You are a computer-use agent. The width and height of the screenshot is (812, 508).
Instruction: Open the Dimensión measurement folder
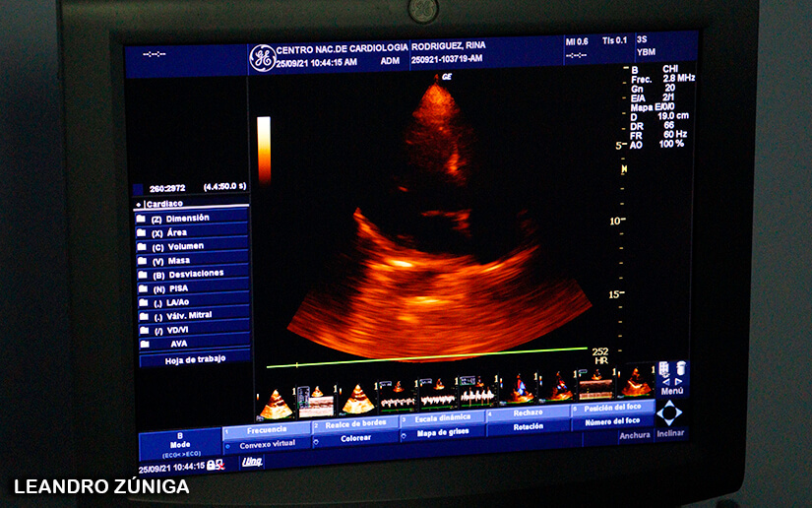(187, 219)
